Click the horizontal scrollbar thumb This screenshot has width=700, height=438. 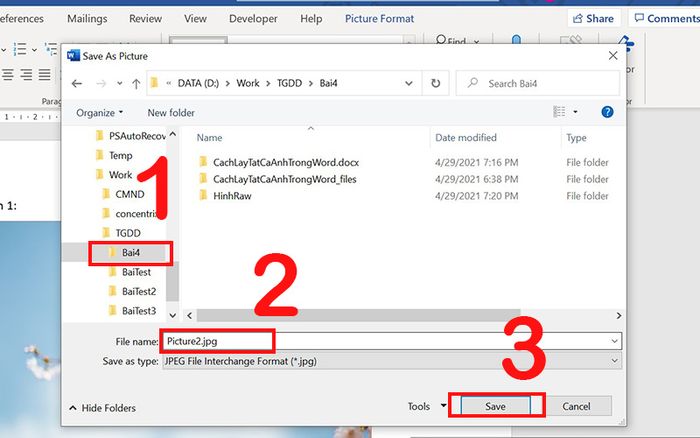(x=358, y=316)
